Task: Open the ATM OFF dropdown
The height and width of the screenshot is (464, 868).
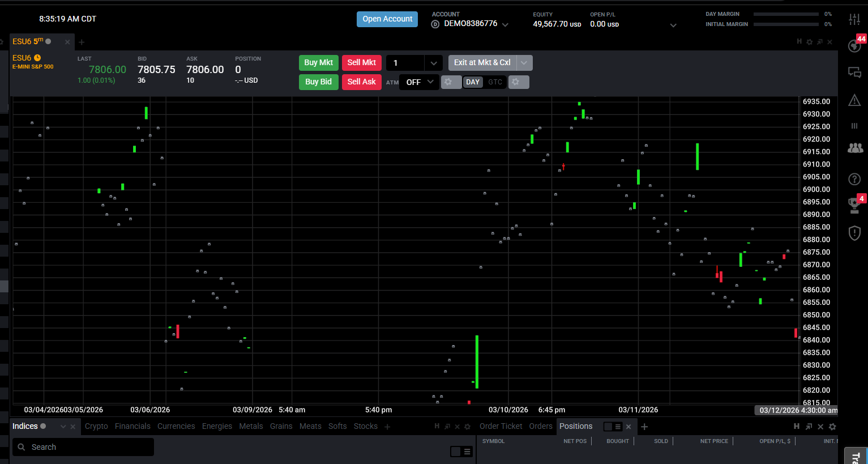Action: click(419, 82)
